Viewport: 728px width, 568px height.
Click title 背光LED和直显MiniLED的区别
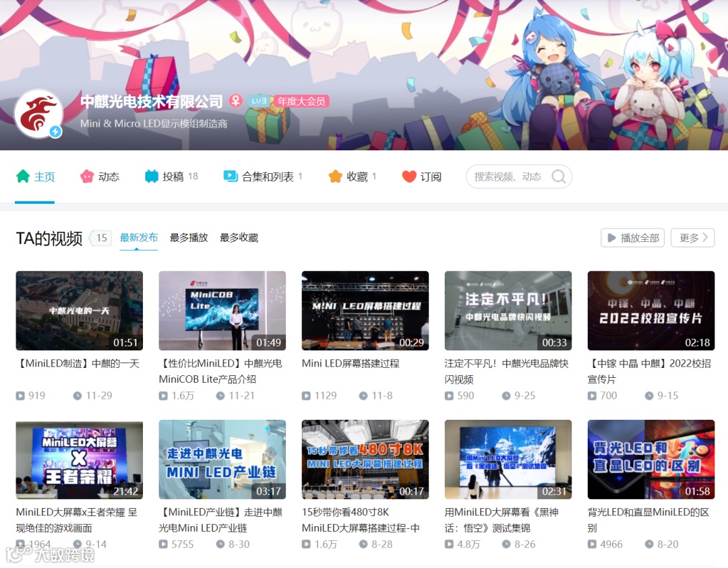pyautogui.click(x=648, y=519)
